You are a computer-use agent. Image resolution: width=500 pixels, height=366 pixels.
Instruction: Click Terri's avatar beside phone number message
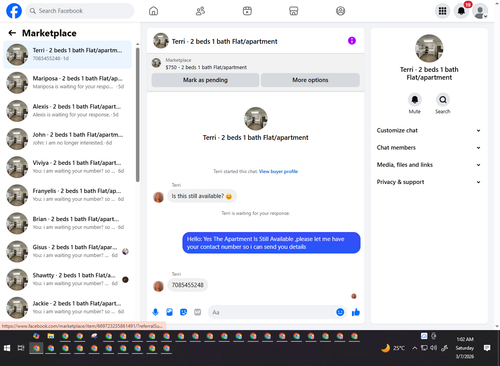point(159,286)
